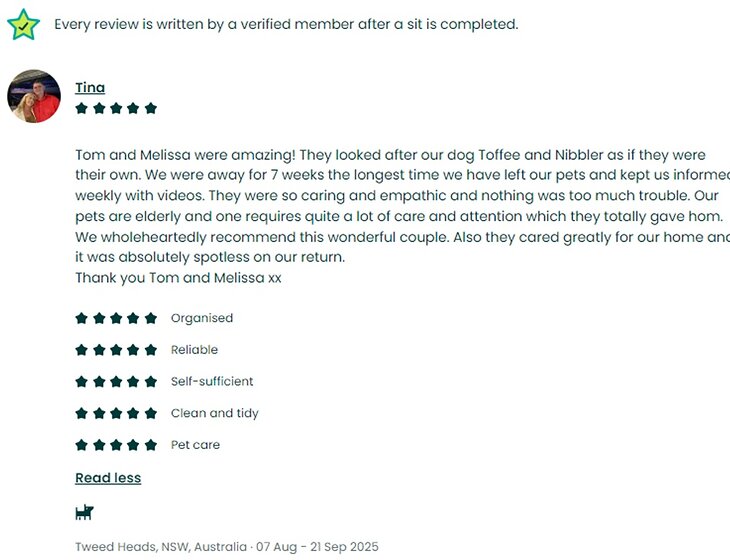Screen dimensions: 730x560
Task: Click the Clean and tidy label
Action: (215, 413)
